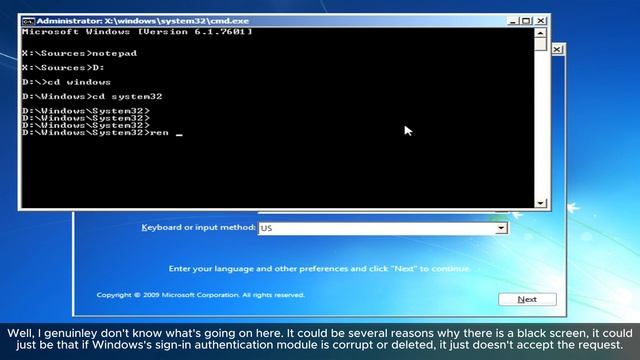
Task: Click the cmd scrollbar up arrow
Action: tap(540, 33)
